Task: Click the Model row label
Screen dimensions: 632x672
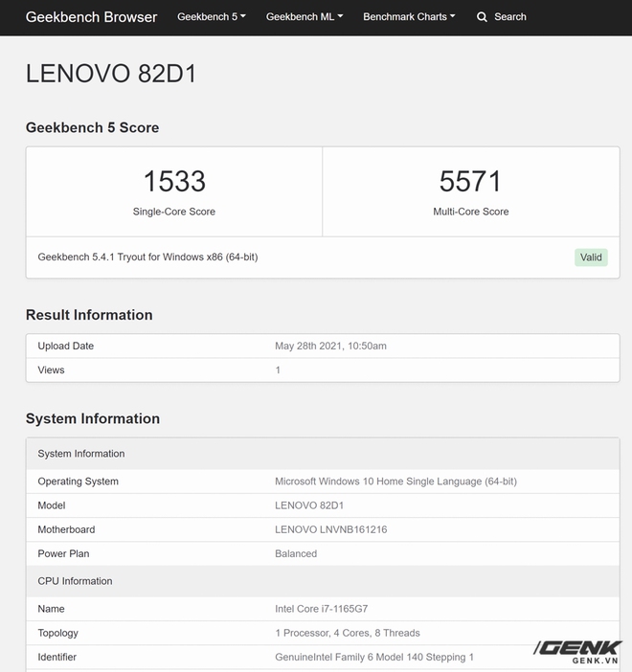Action: point(52,505)
